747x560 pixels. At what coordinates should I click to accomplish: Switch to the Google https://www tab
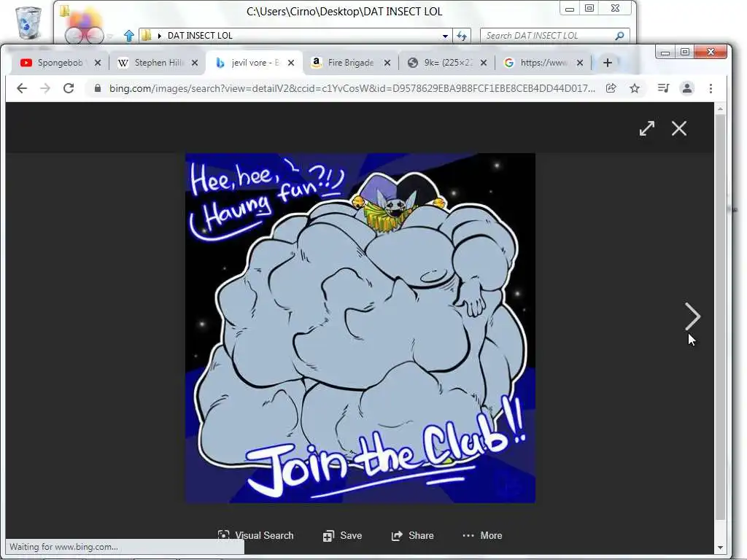tap(543, 63)
